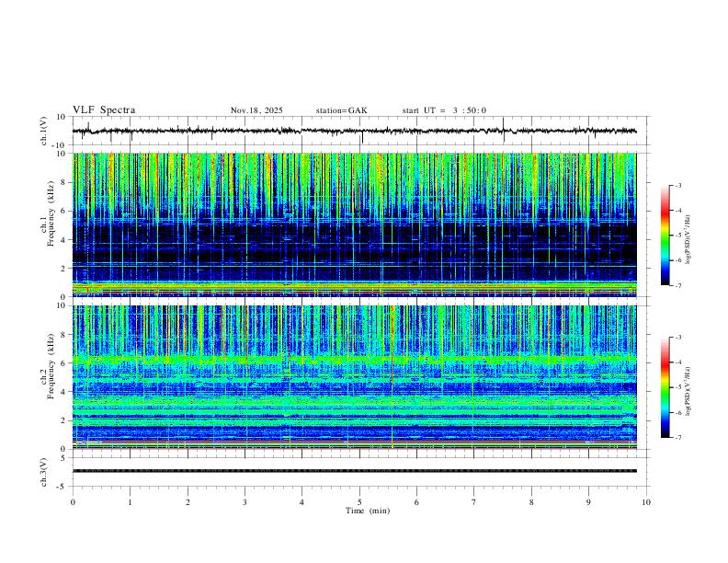Click the "VLF Spectra" title text
Image resolution: width=728 pixels, height=563 pixels.
pyautogui.click(x=104, y=110)
